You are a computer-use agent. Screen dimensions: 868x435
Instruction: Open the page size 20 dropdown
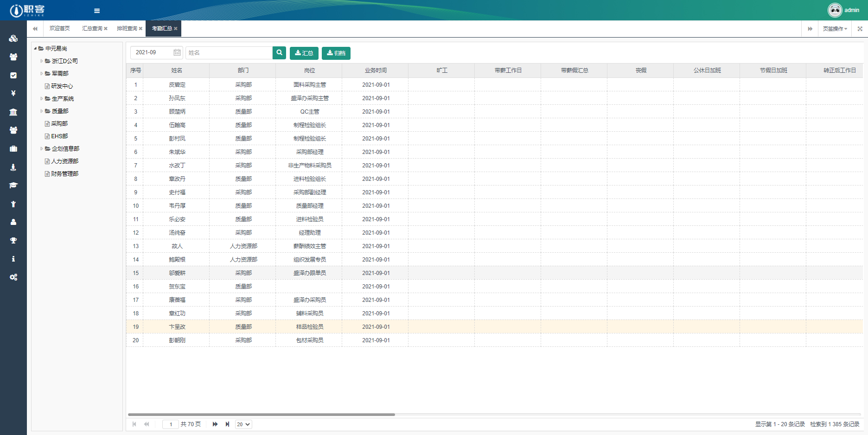(x=243, y=424)
